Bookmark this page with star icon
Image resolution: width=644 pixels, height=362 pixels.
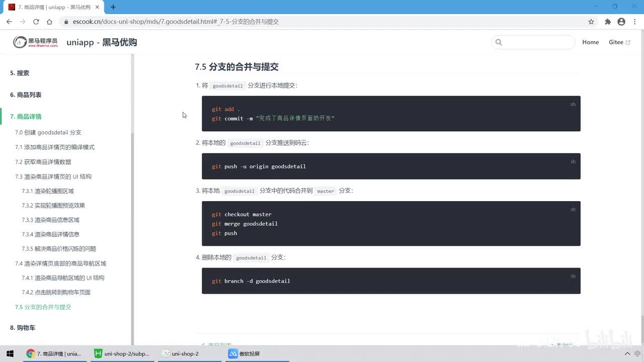(591, 22)
